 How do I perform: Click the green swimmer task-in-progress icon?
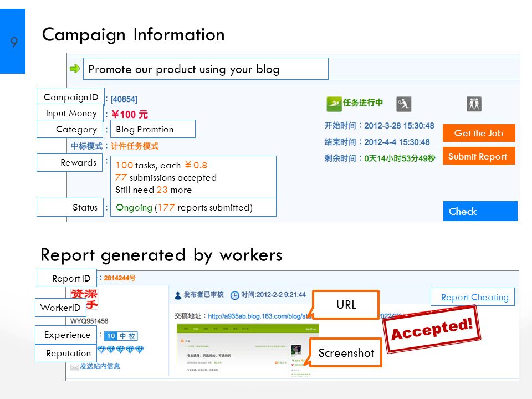334,104
